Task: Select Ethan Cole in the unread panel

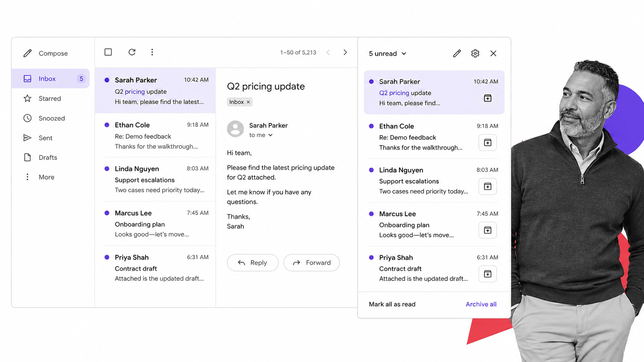Action: 434,137
